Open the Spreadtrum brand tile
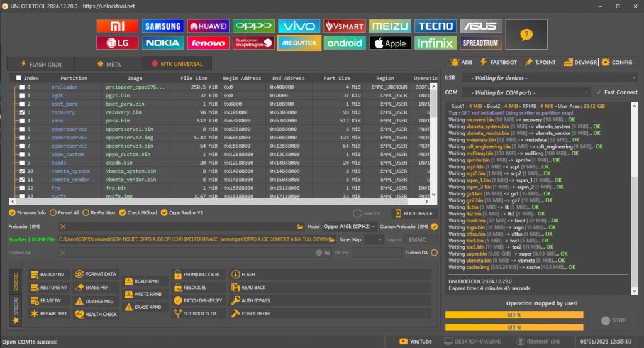 click(x=480, y=43)
